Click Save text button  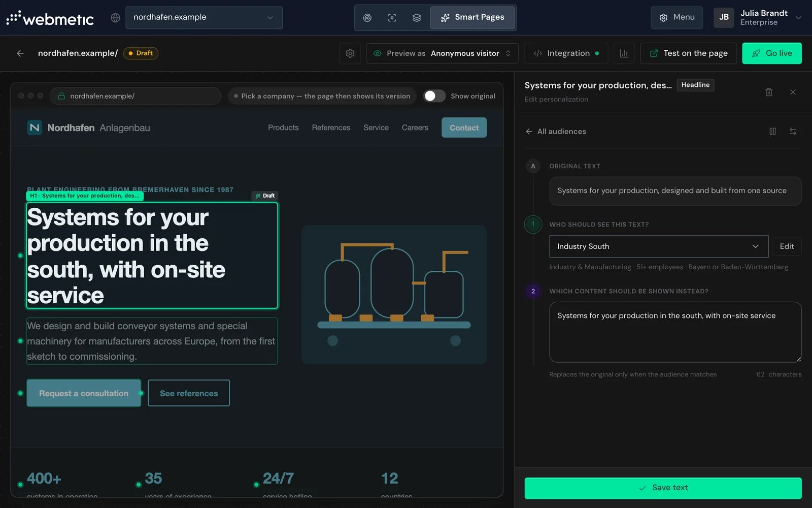pyautogui.click(x=663, y=488)
